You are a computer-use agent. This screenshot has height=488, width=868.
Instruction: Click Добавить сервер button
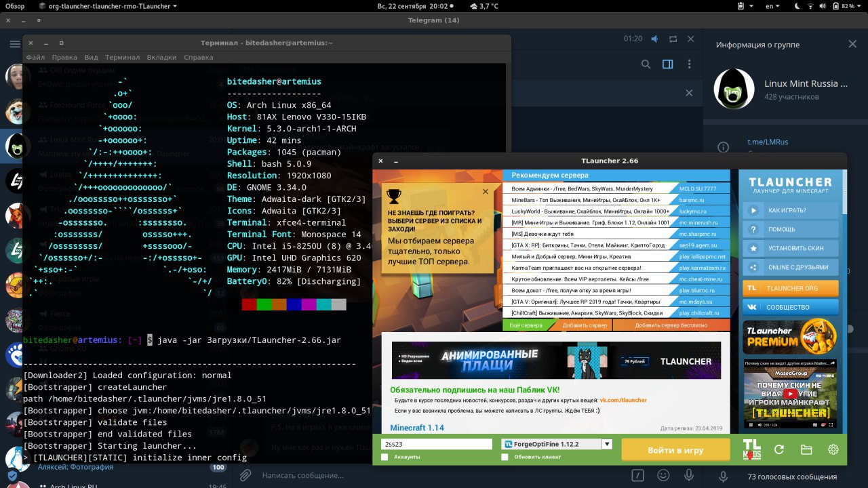tap(585, 325)
